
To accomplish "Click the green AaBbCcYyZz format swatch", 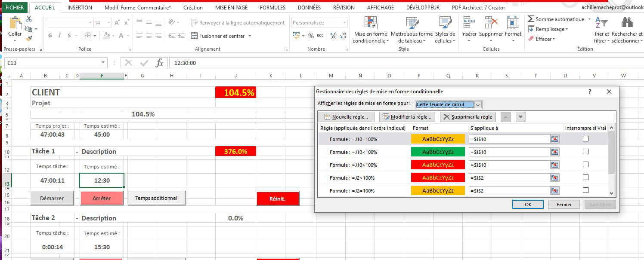I will point(438,152).
